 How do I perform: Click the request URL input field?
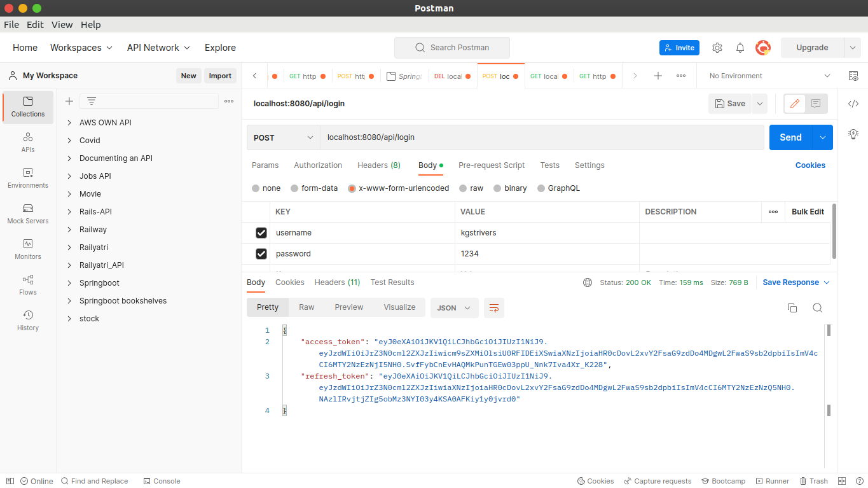pyautogui.click(x=542, y=137)
